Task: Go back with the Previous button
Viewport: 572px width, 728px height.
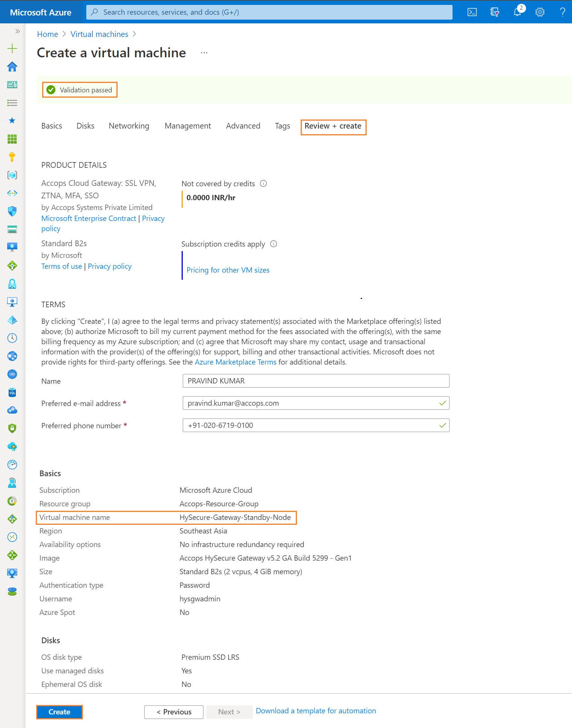Action: point(174,712)
